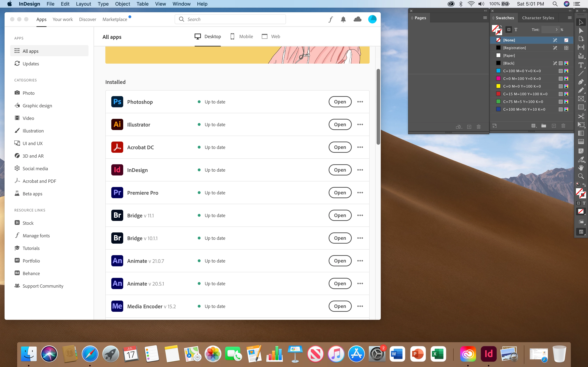
Task: Select the C=100 M=0 Y=0 K=0 cyan swatch
Action: pos(522,71)
